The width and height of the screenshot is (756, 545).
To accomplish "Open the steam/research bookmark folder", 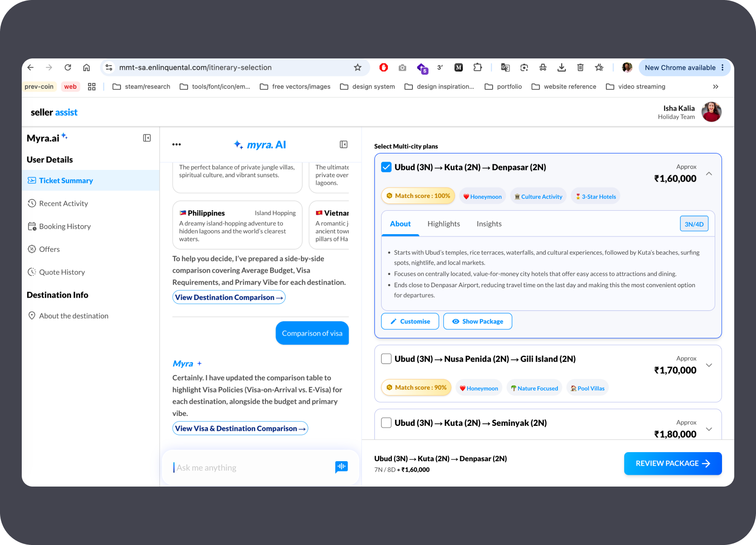I will [x=141, y=87].
